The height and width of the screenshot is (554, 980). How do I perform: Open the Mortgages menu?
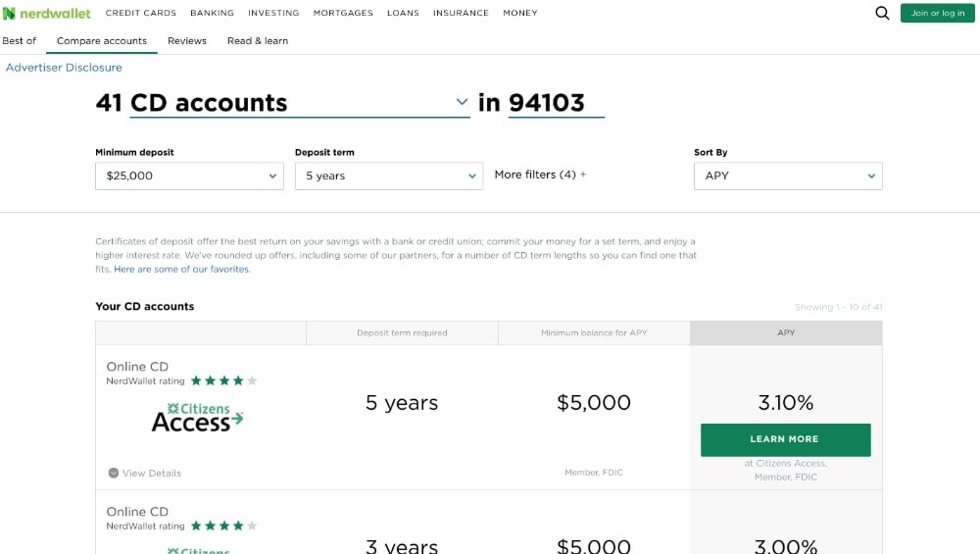tap(343, 13)
